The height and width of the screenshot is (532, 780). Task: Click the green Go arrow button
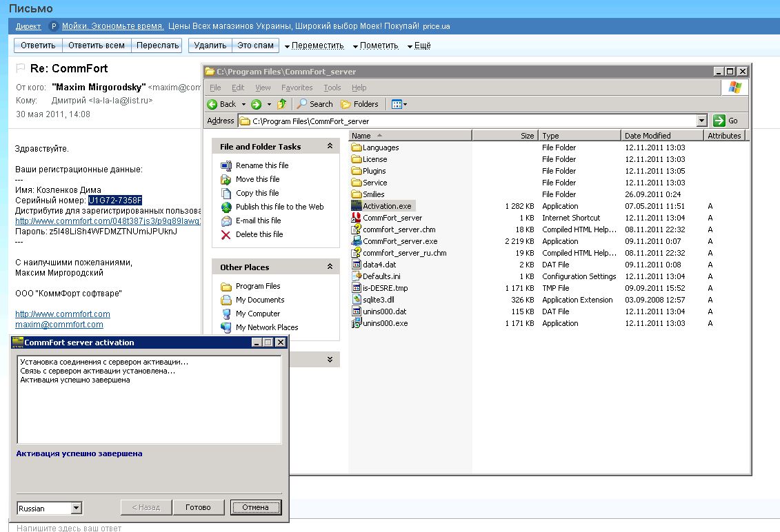[x=719, y=121]
